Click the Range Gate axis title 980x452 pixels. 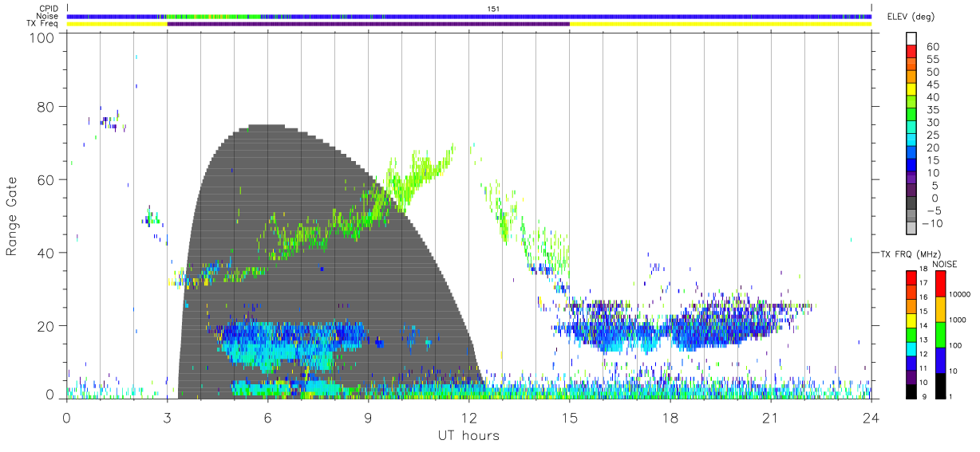click(13, 217)
